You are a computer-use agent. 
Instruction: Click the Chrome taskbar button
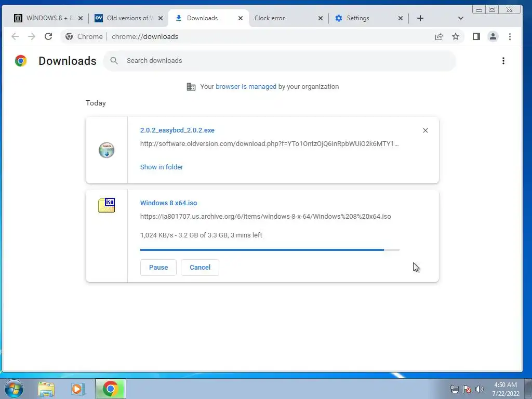110,389
